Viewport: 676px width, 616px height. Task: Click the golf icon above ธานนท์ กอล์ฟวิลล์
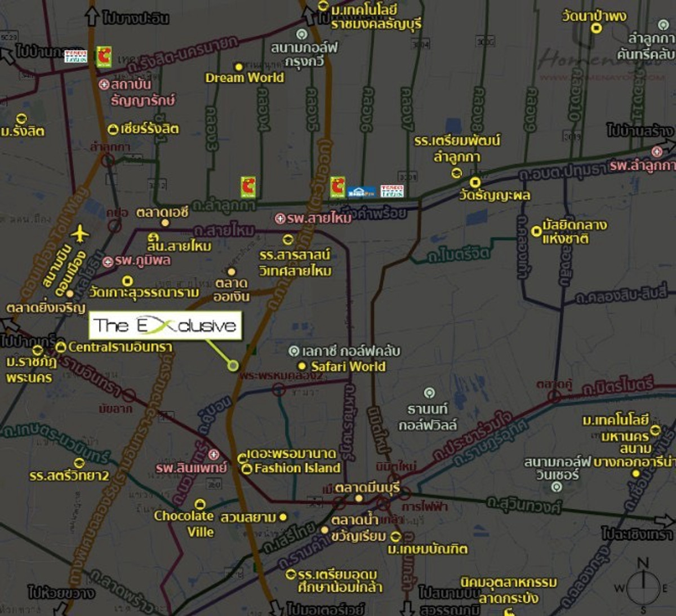click(x=429, y=393)
